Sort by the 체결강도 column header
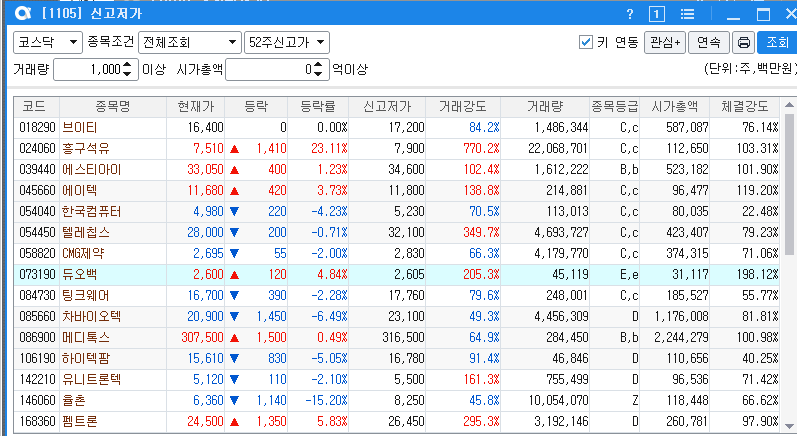Image resolution: width=797 pixels, height=436 pixels. click(x=745, y=107)
